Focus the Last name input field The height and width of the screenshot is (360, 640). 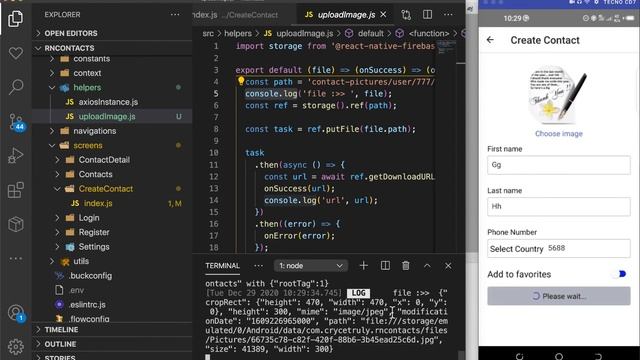click(x=558, y=207)
